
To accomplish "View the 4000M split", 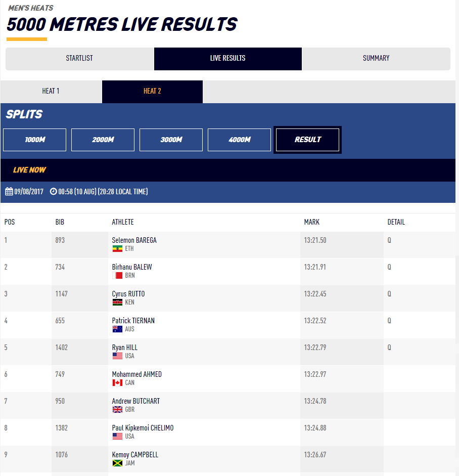I will point(239,140).
